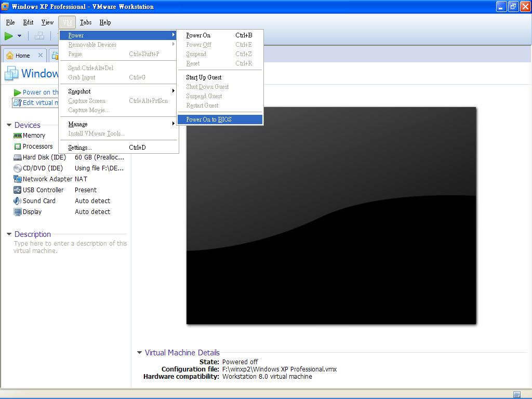Screen dimensions: 532x399
Task: Click the Network Adapter label
Action: [x=47, y=179]
